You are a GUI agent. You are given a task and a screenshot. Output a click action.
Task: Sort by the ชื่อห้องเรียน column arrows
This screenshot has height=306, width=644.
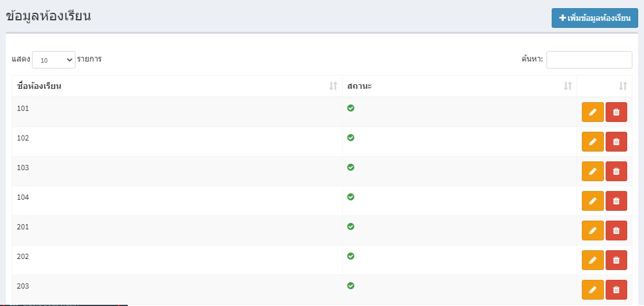tap(333, 87)
